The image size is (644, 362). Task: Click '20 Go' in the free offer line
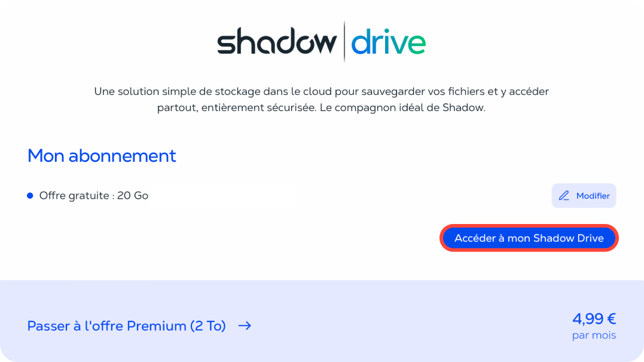click(x=133, y=195)
